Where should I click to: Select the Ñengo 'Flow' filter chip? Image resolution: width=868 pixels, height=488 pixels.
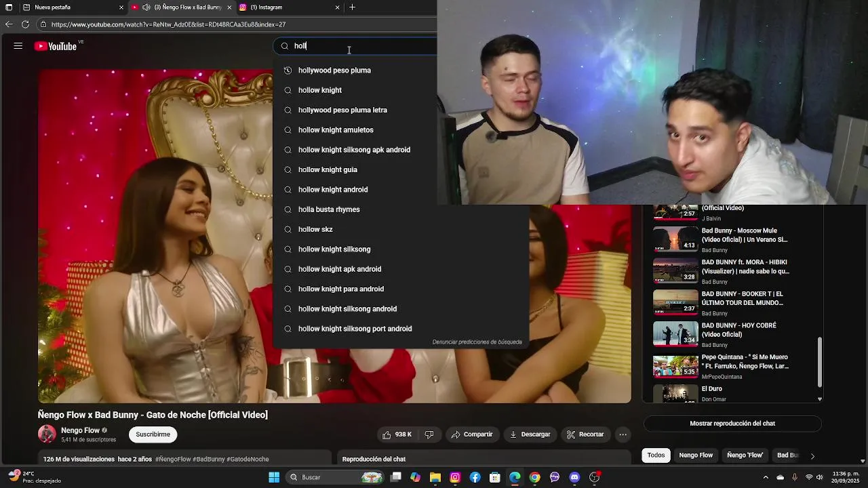(x=745, y=455)
